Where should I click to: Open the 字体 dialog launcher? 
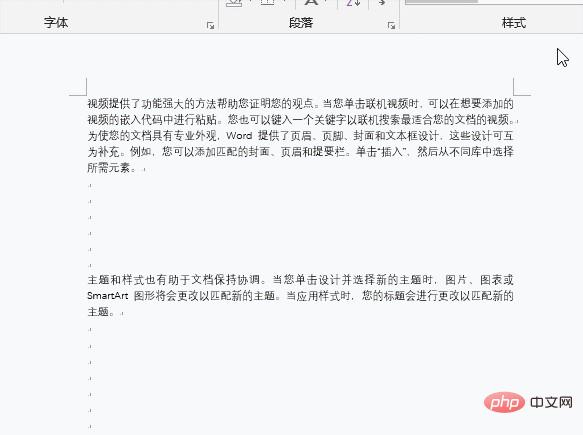pyautogui.click(x=210, y=26)
